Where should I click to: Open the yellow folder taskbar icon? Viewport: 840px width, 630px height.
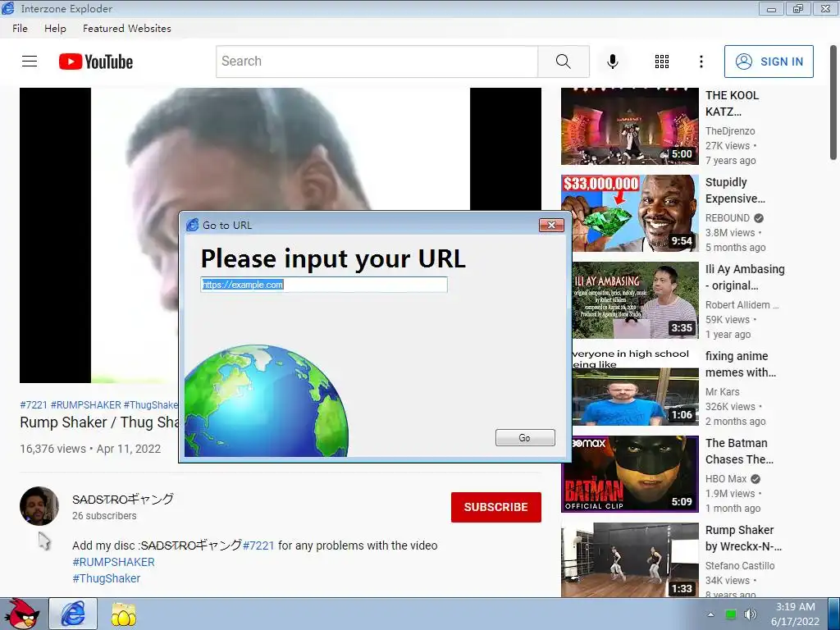point(124,614)
